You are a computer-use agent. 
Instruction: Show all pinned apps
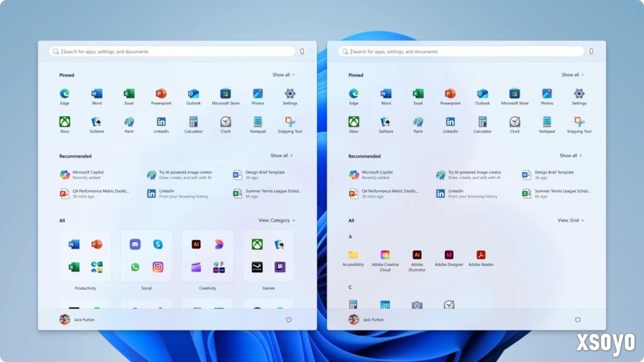coord(283,75)
